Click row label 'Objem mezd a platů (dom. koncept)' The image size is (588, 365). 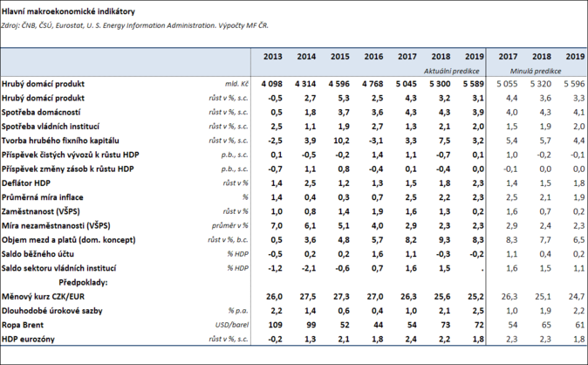(69, 240)
